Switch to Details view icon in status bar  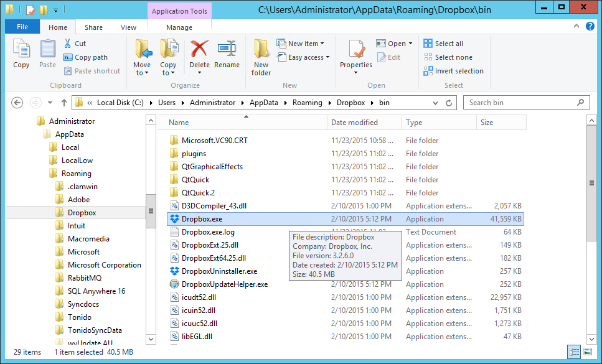pos(575,352)
